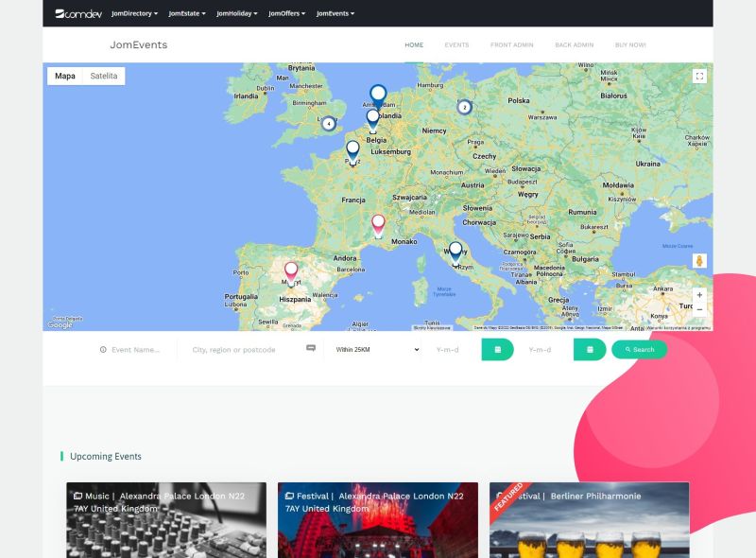Viewport: 756px width, 558px height.
Task: Click the green calendar icon next to first date field
Action: (x=498, y=349)
